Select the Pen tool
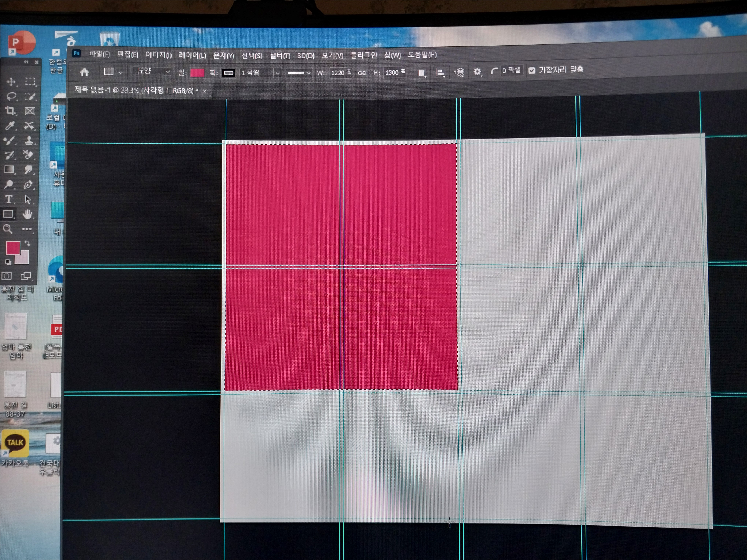This screenshot has height=560, width=747. (x=28, y=185)
